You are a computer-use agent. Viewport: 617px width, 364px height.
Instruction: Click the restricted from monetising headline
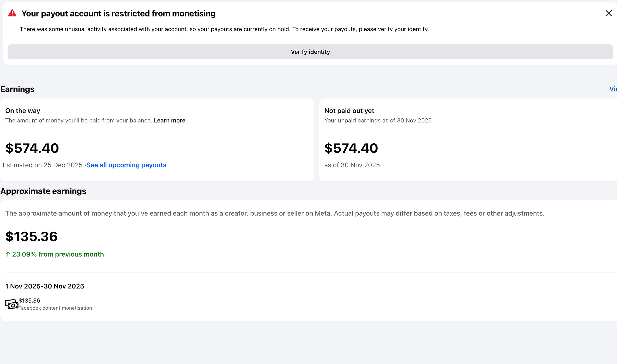point(118,13)
